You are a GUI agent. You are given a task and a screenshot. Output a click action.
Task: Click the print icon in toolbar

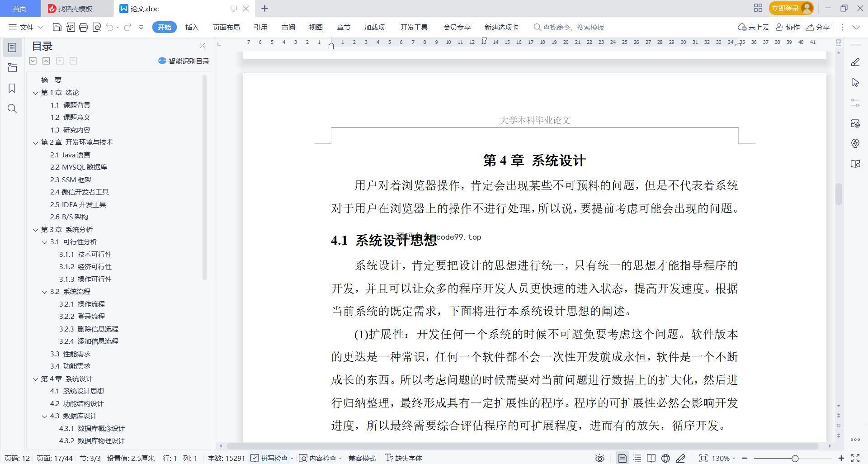(x=83, y=27)
